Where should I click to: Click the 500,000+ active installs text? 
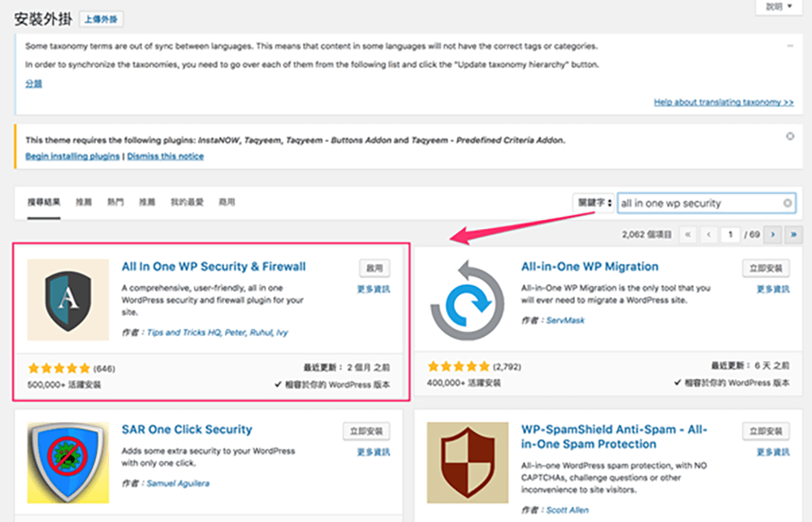click(x=64, y=385)
